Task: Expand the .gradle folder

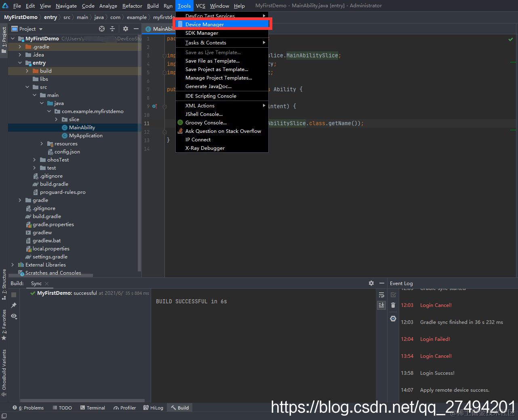Action: (x=20, y=47)
